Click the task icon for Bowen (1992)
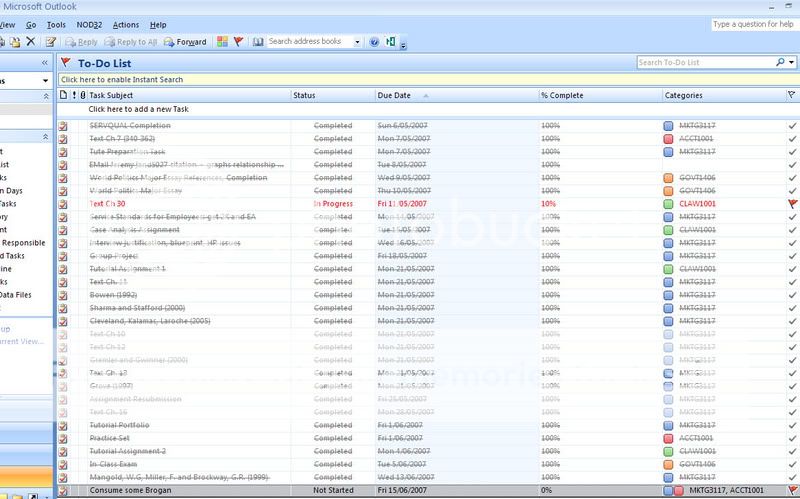 (63, 295)
